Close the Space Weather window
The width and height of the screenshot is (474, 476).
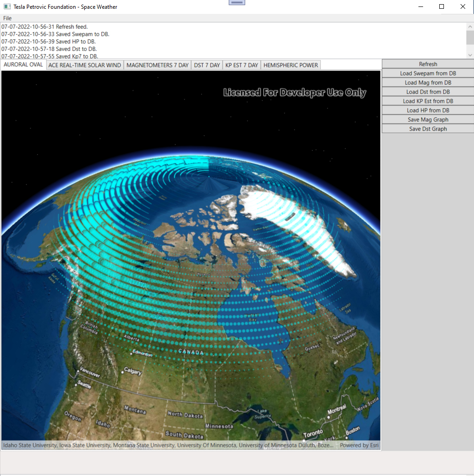pos(463,6)
